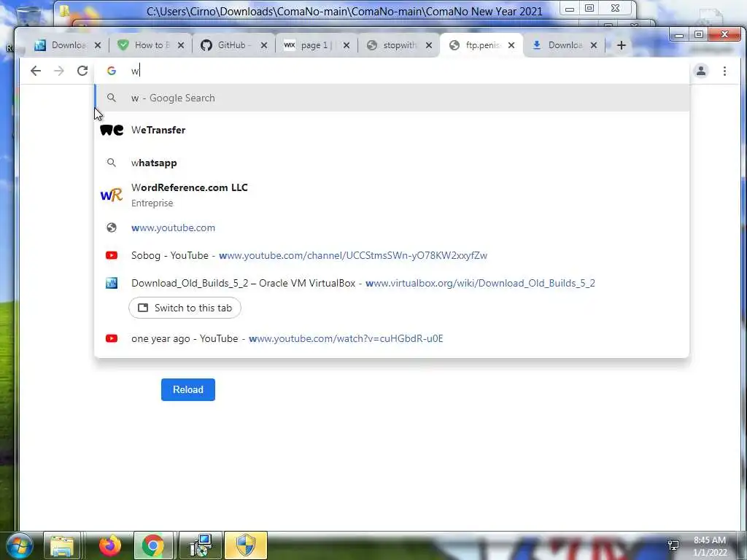
Task: Select the 'w - Google Search' suggestion
Action: click(392, 98)
